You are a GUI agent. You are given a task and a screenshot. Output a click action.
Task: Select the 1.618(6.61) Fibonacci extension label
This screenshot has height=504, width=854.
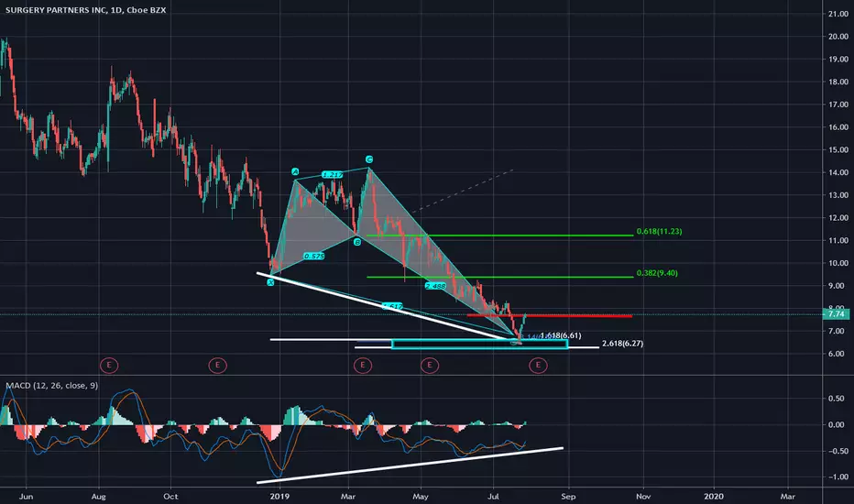point(561,335)
